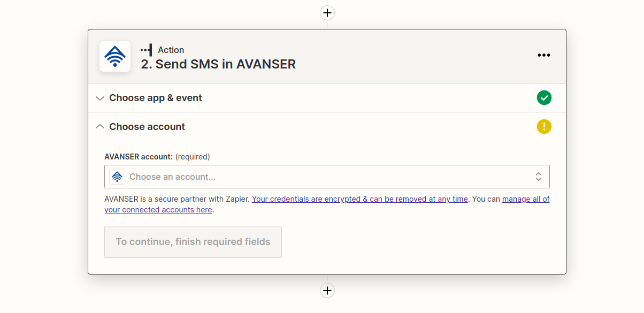The image size is (644, 313).
Task: Click the green checkmark status icon
Action: (x=544, y=98)
